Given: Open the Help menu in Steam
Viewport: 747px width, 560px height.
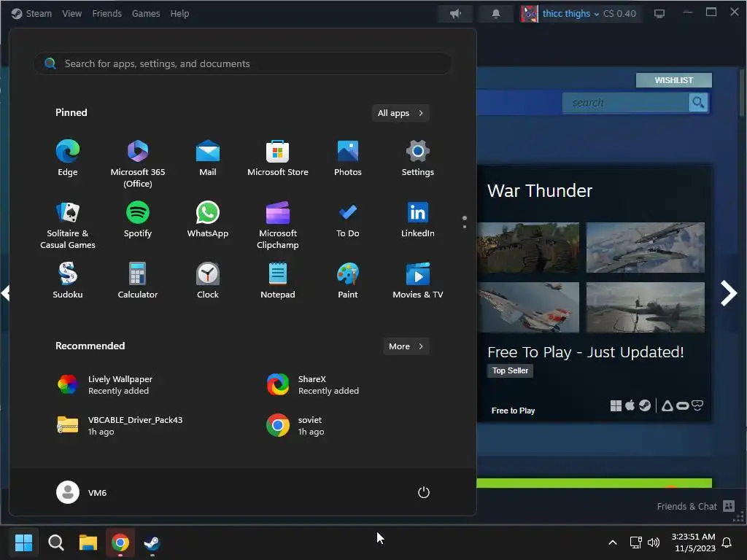Looking at the screenshot, I should pyautogui.click(x=179, y=14).
